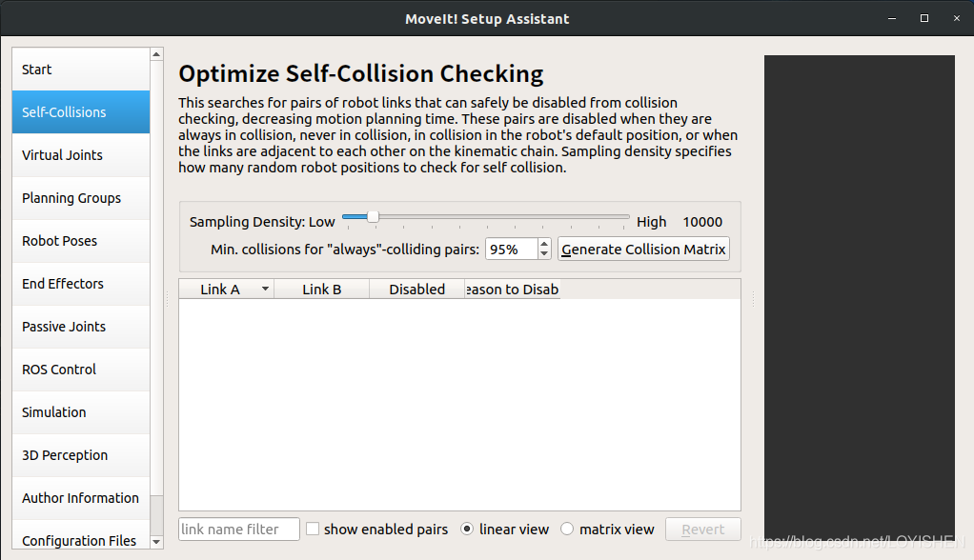This screenshot has width=974, height=560.
Task: Sort table by Link A column
Action: pyautogui.click(x=227, y=290)
